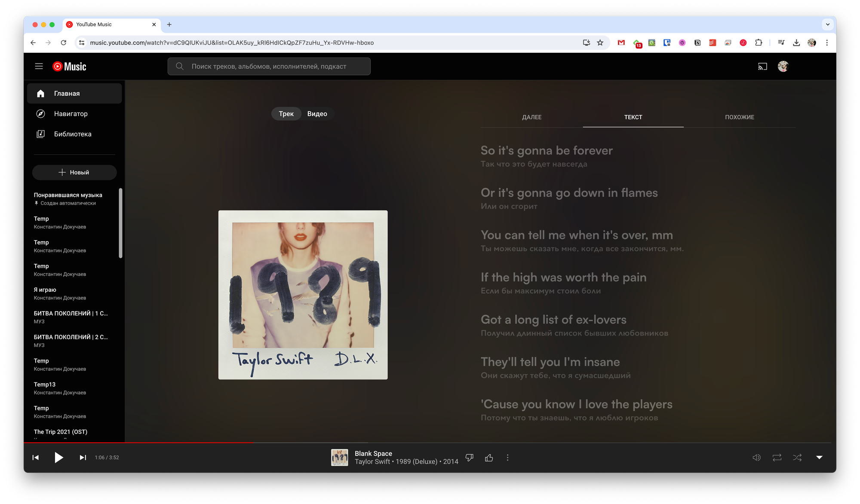
Task: Open Chrome tab search dropdown
Action: click(x=827, y=24)
